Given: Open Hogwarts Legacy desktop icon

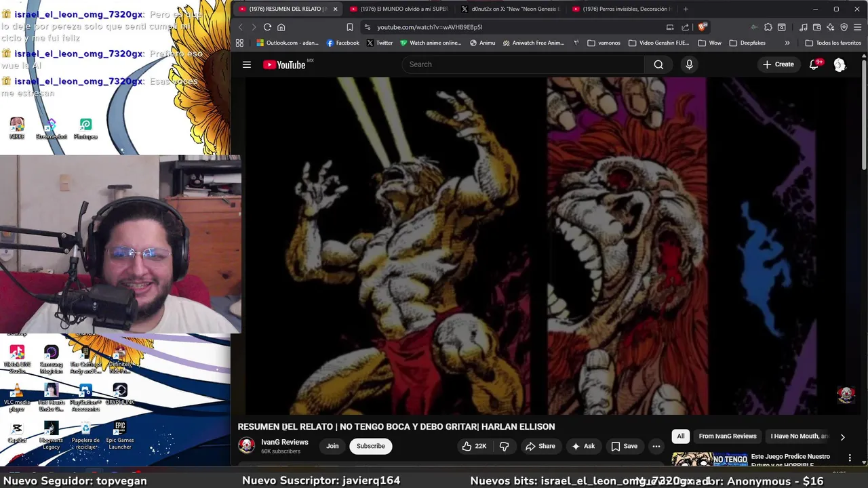Looking at the screenshot, I should [52, 436].
